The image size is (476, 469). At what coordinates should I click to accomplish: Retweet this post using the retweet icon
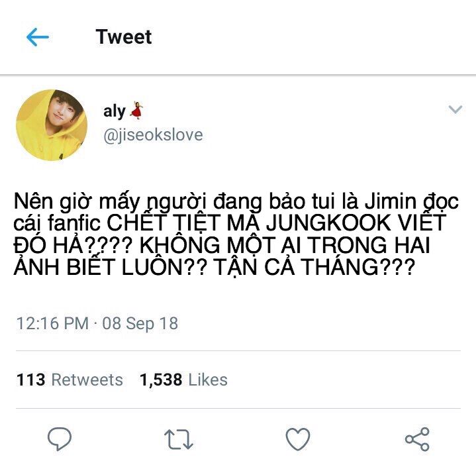179,439
